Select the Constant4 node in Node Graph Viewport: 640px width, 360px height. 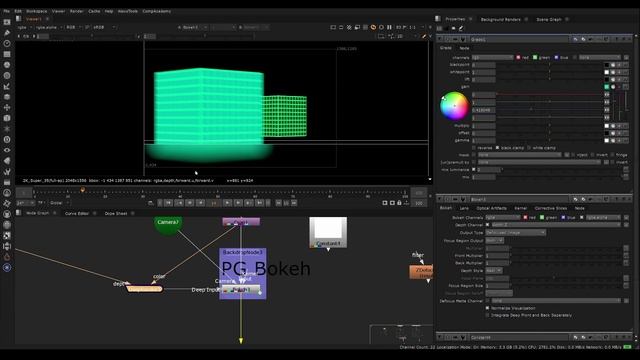328,233
